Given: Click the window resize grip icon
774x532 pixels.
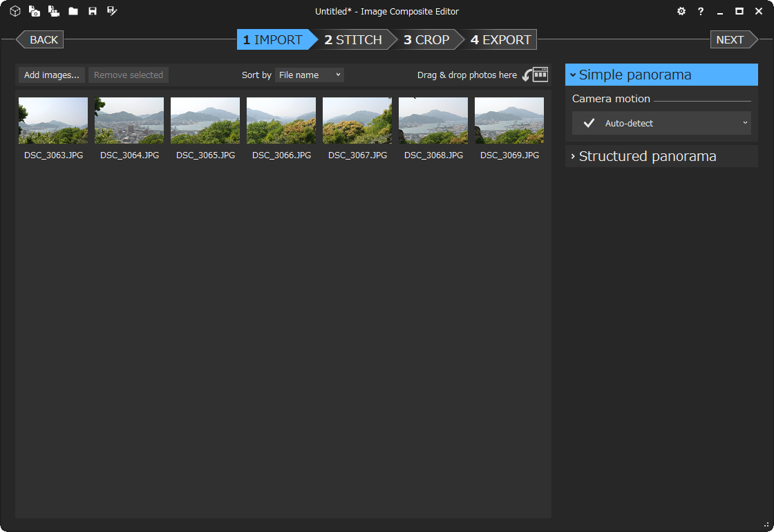Looking at the screenshot, I should pos(766,525).
